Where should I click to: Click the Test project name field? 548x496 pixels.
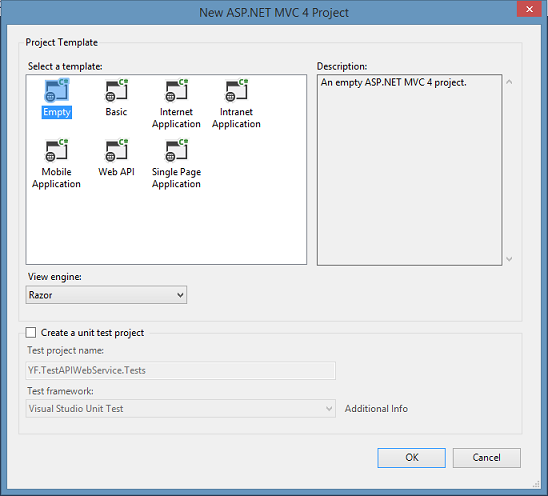(x=181, y=371)
